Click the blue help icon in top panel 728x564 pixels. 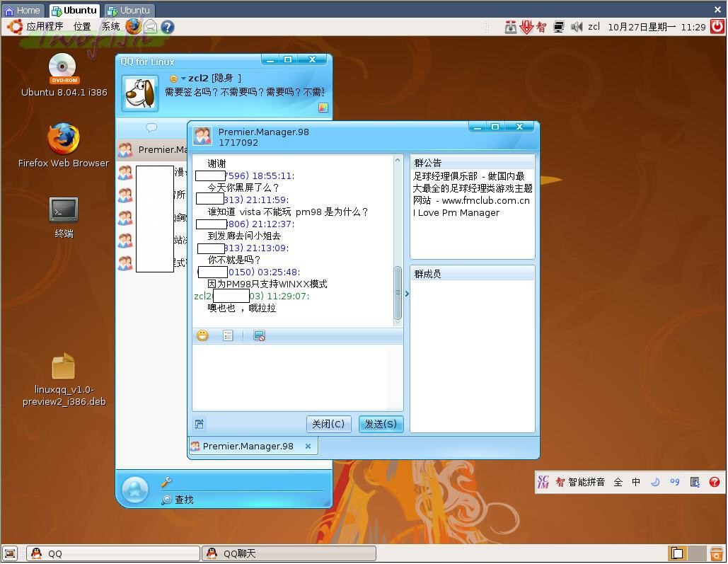(x=168, y=27)
